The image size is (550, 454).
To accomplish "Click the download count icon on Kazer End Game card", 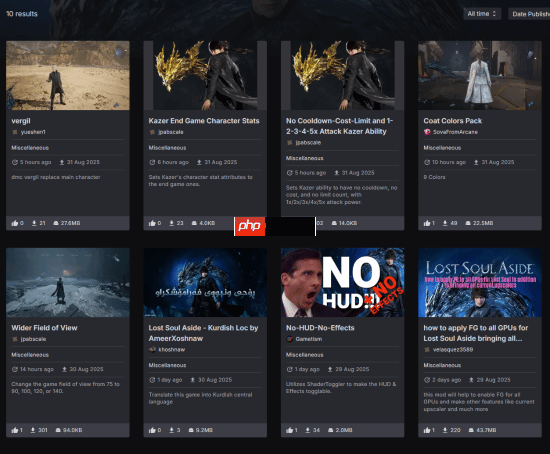I will [x=172, y=223].
